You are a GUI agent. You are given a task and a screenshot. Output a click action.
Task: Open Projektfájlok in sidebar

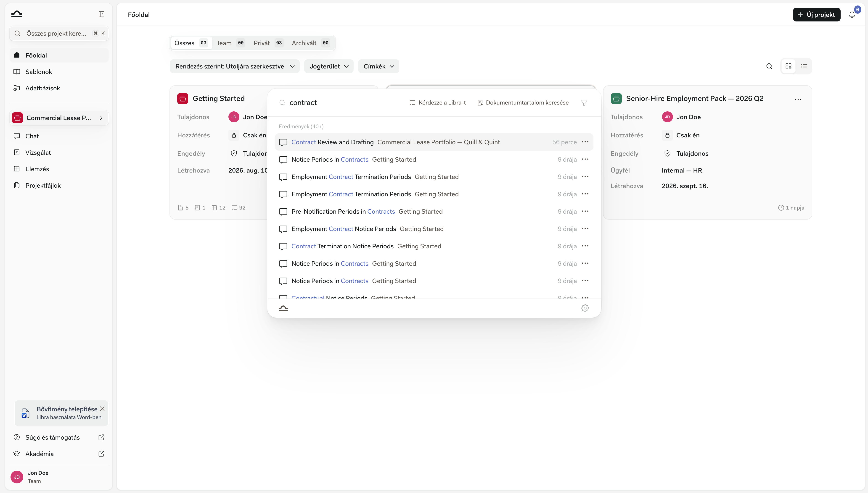pyautogui.click(x=59, y=185)
